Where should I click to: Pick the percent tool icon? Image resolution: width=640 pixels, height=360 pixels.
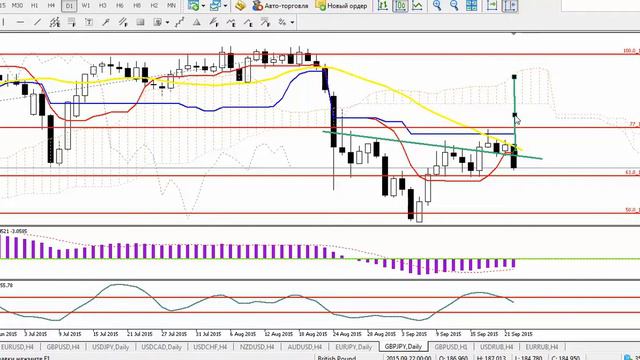(282, 22)
